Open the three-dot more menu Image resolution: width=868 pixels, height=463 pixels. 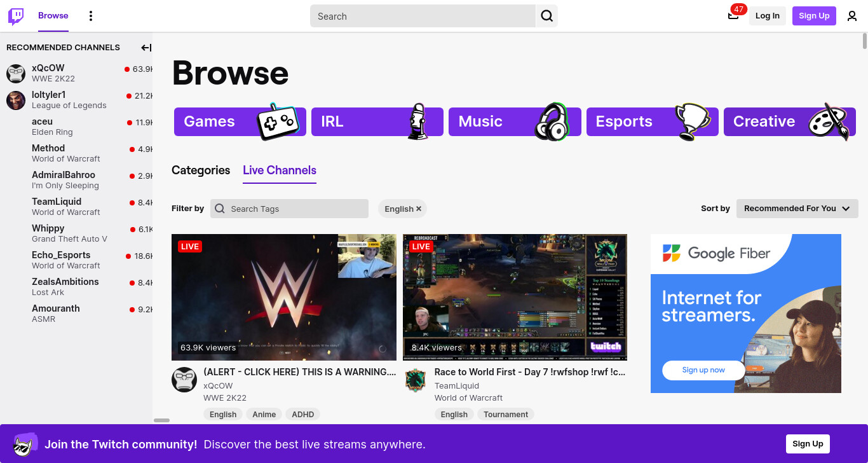(x=91, y=16)
